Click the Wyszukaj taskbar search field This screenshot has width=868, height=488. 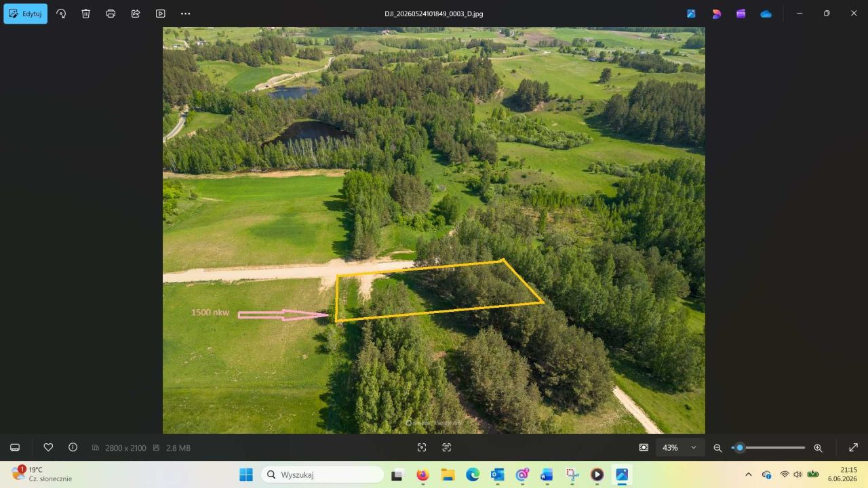323,474
